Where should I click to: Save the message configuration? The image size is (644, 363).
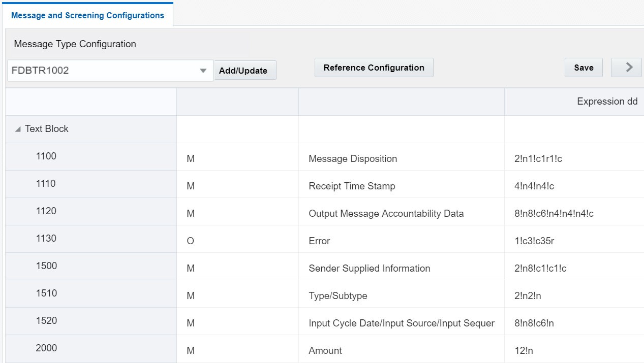pos(584,68)
